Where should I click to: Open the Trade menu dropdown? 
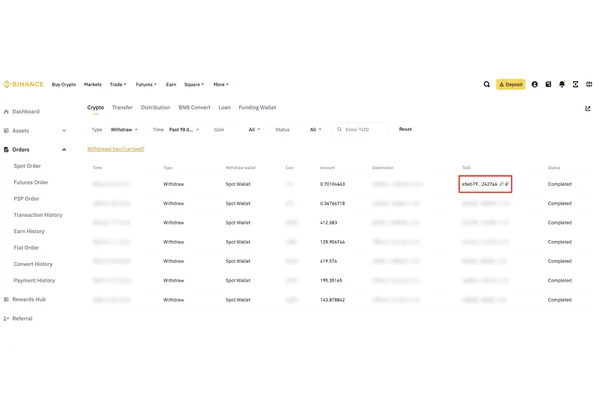coord(118,85)
